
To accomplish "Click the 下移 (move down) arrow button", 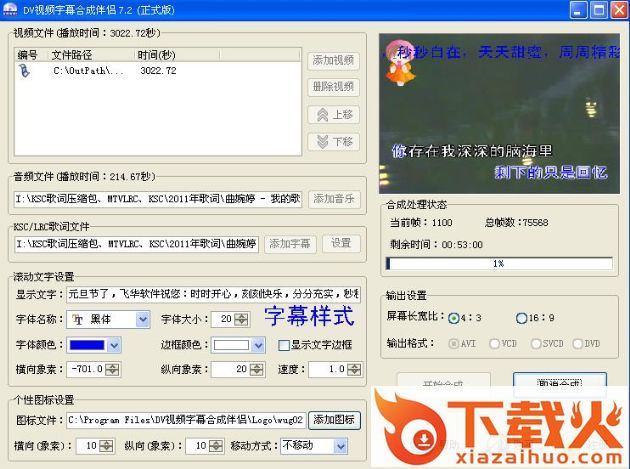I will (x=333, y=142).
